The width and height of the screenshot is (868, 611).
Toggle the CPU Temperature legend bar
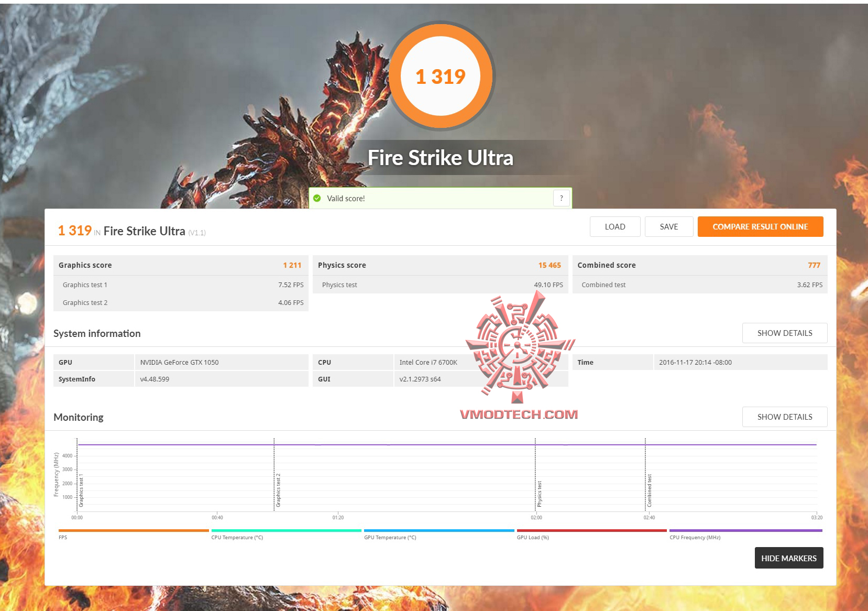point(287,530)
